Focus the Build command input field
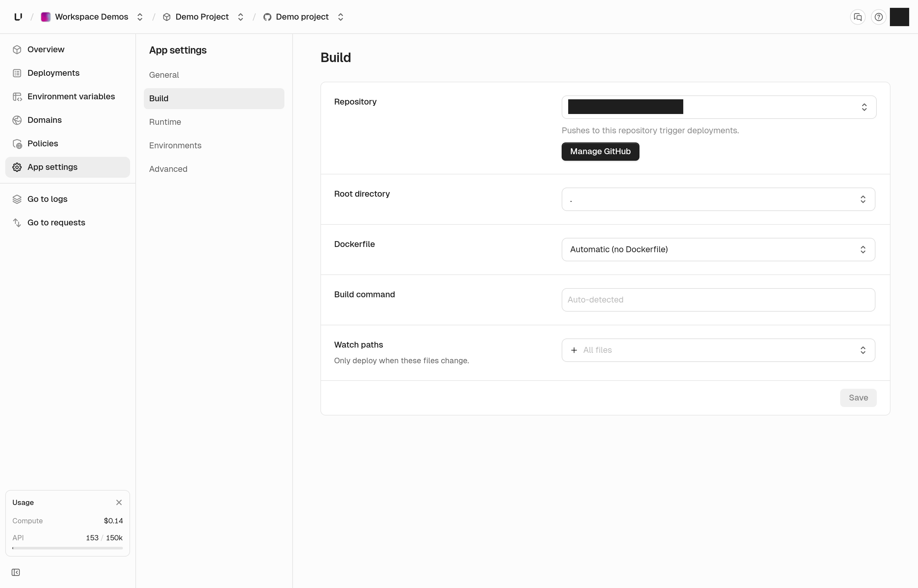Screen dimensions: 918x588 pyautogui.click(x=718, y=300)
